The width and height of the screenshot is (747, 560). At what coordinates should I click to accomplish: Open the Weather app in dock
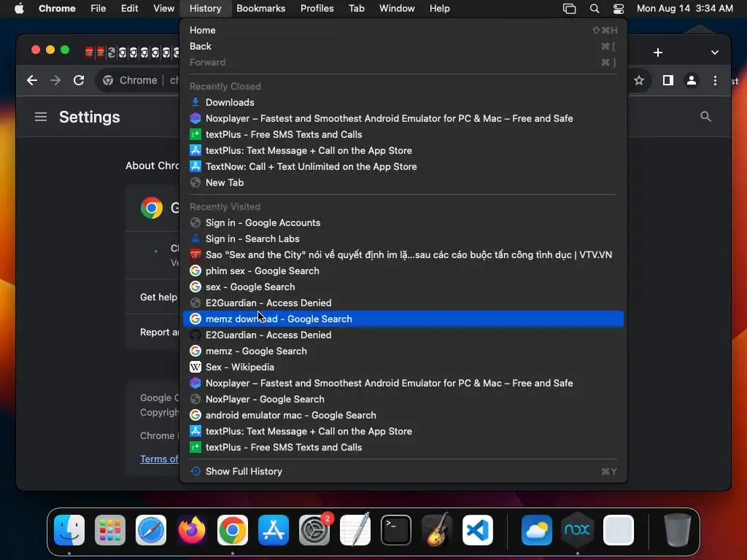[x=537, y=529]
